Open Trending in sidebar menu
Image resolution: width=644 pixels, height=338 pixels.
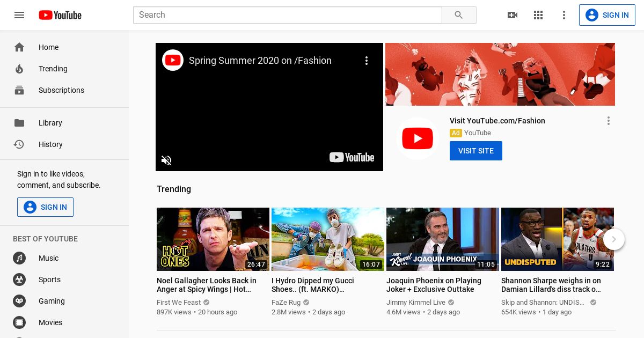tap(64, 69)
